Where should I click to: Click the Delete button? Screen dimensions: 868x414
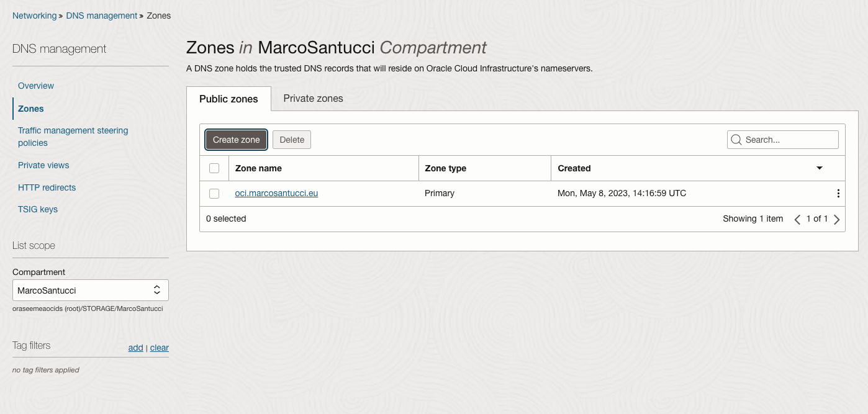point(292,140)
